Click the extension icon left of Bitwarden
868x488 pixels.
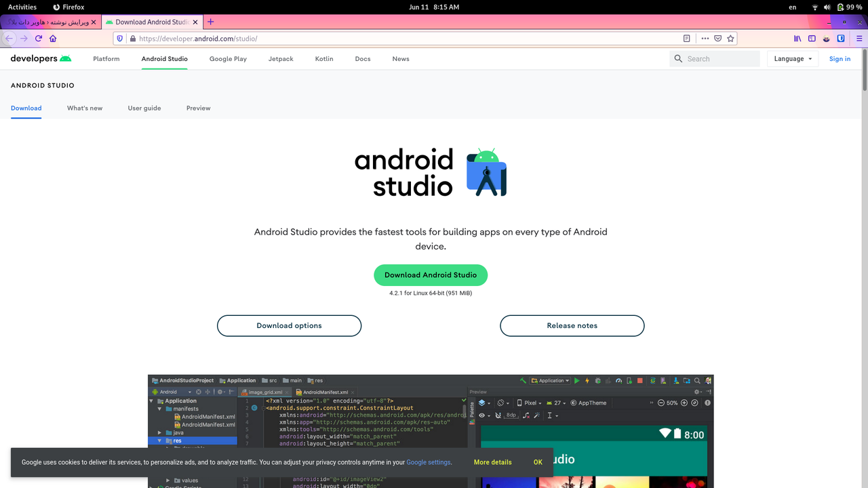(x=827, y=39)
